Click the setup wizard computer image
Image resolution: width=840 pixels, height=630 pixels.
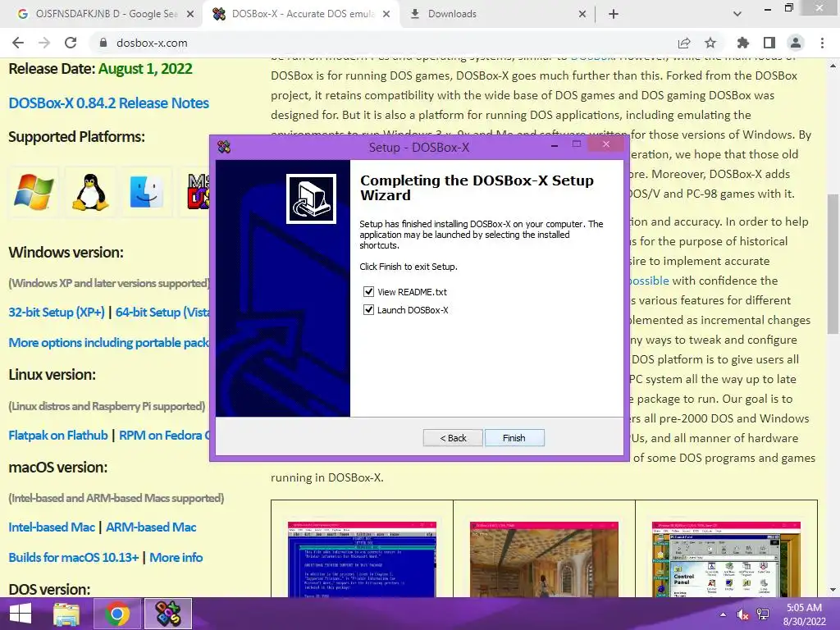tap(311, 199)
